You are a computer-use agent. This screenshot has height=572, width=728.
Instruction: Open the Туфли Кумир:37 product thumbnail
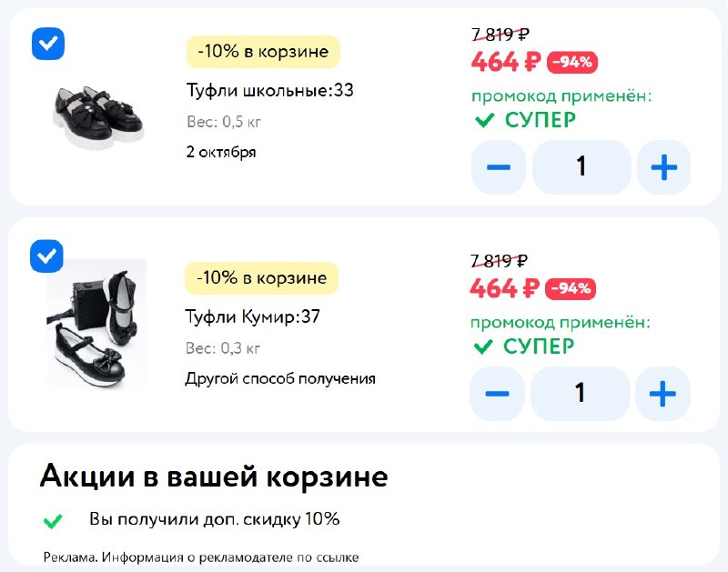[96, 325]
